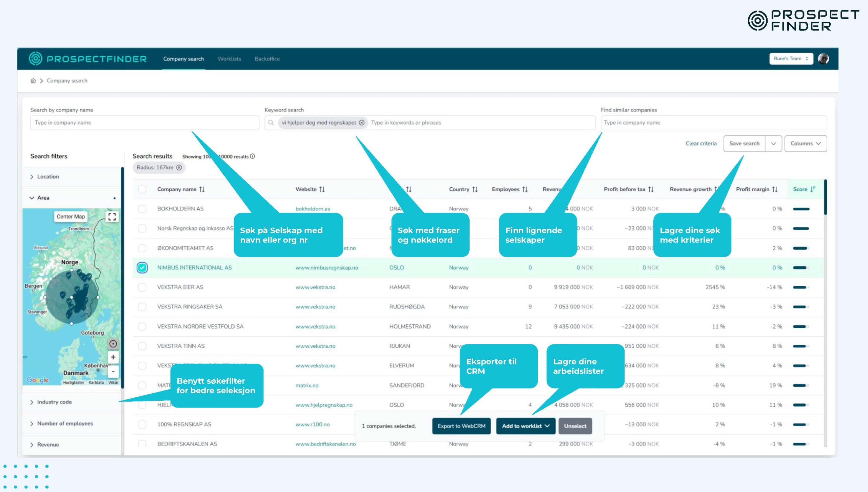Click the Clear criteria link
This screenshot has width=868, height=492.
coord(701,144)
